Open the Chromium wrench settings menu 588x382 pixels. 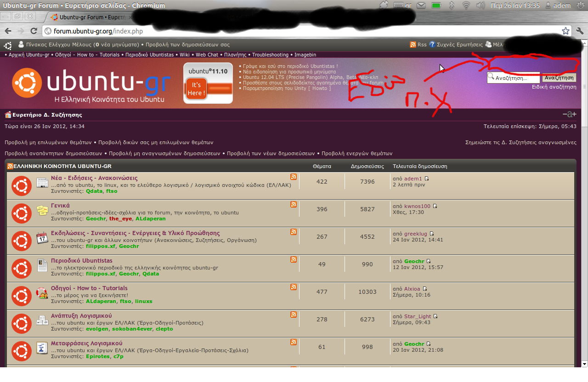(580, 31)
